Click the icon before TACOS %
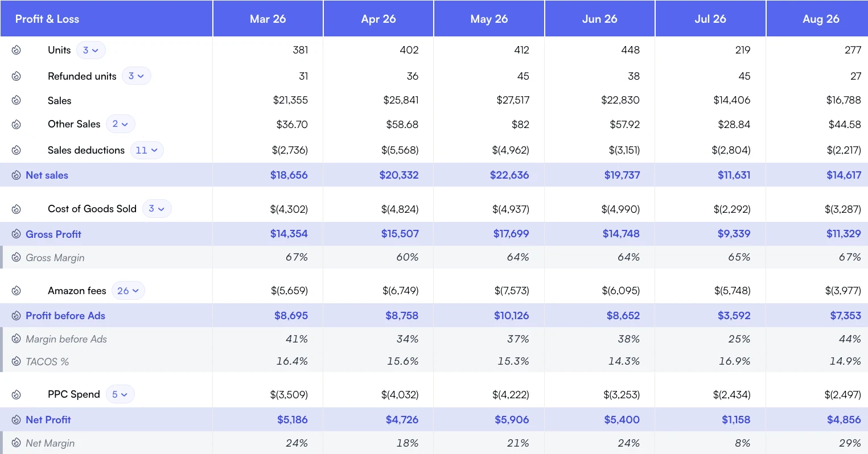The height and width of the screenshot is (454, 868). pyautogui.click(x=17, y=361)
